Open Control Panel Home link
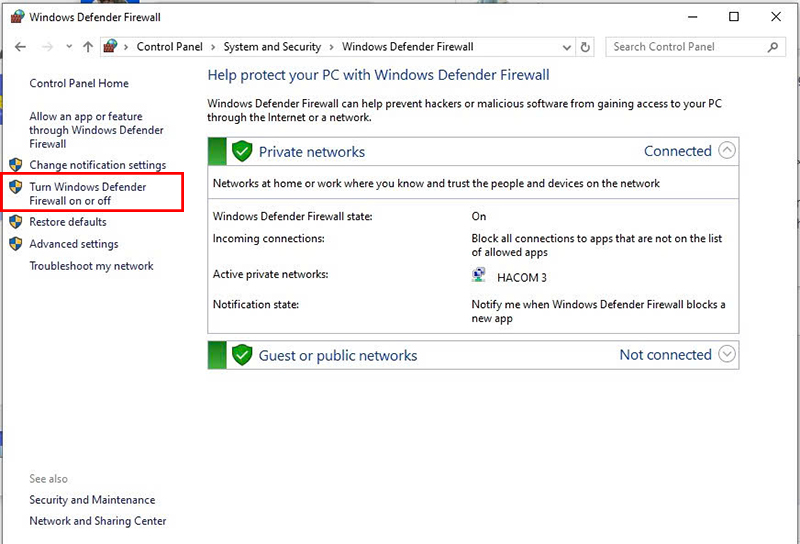Viewport: 800px width, 544px height. [x=79, y=83]
